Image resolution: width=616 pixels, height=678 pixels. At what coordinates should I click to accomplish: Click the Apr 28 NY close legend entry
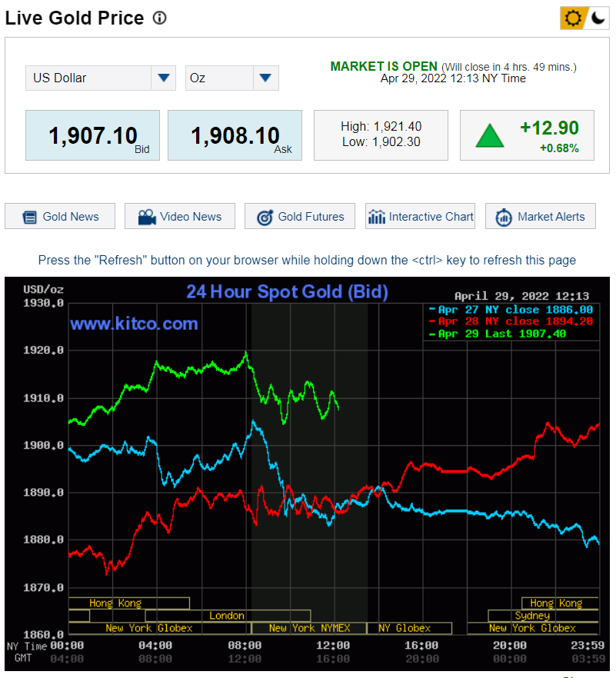point(511,321)
